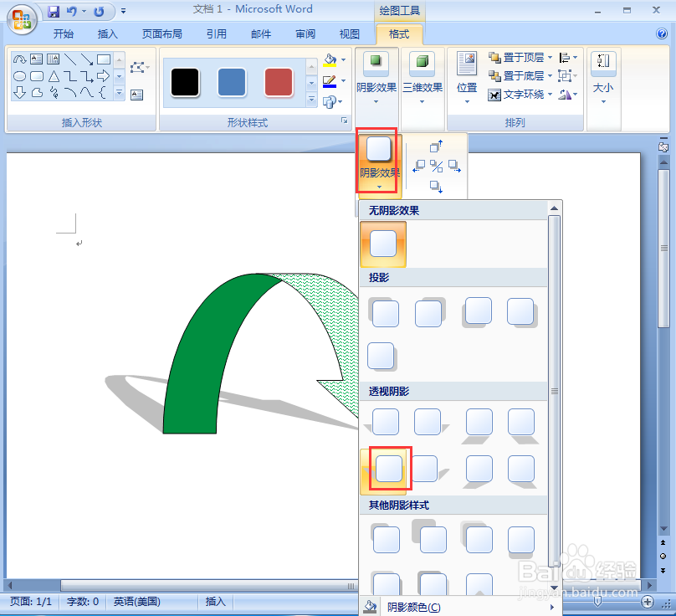Nudge shadow left

click(418, 166)
